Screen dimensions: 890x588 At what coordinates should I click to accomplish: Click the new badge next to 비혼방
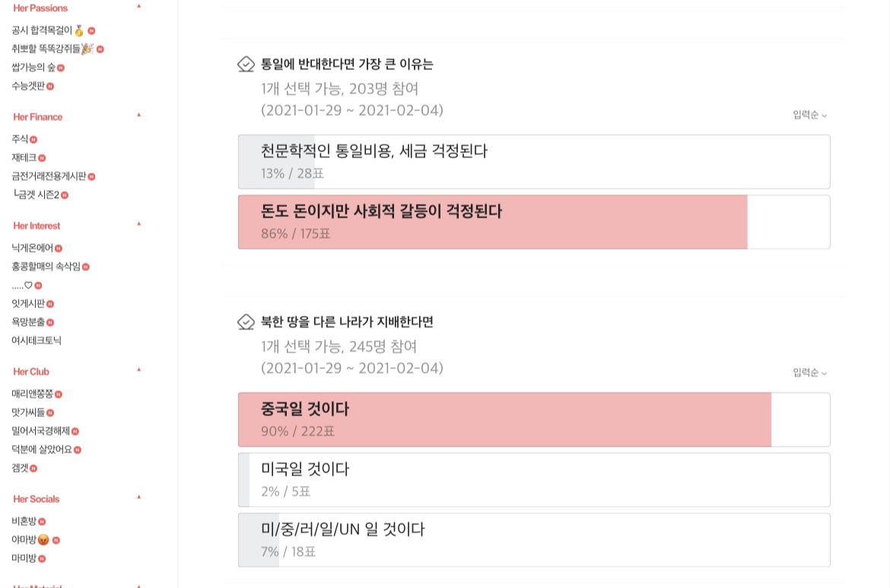click(x=42, y=522)
